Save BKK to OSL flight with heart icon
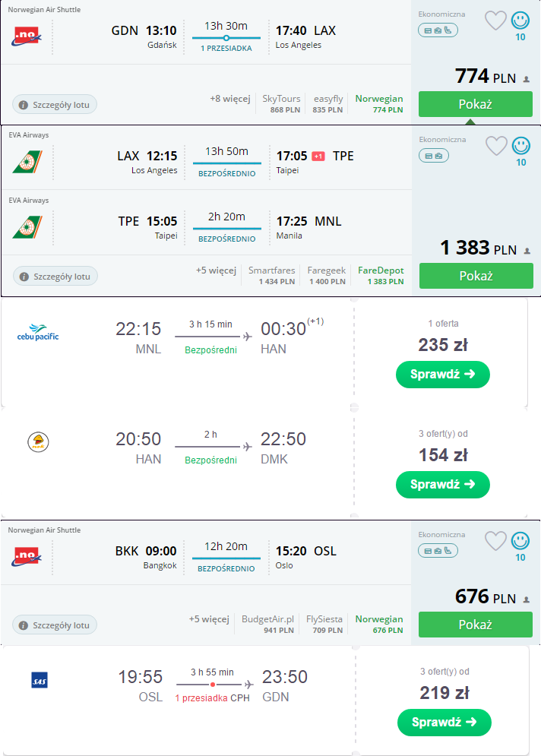This screenshot has width=541, height=756. click(495, 541)
